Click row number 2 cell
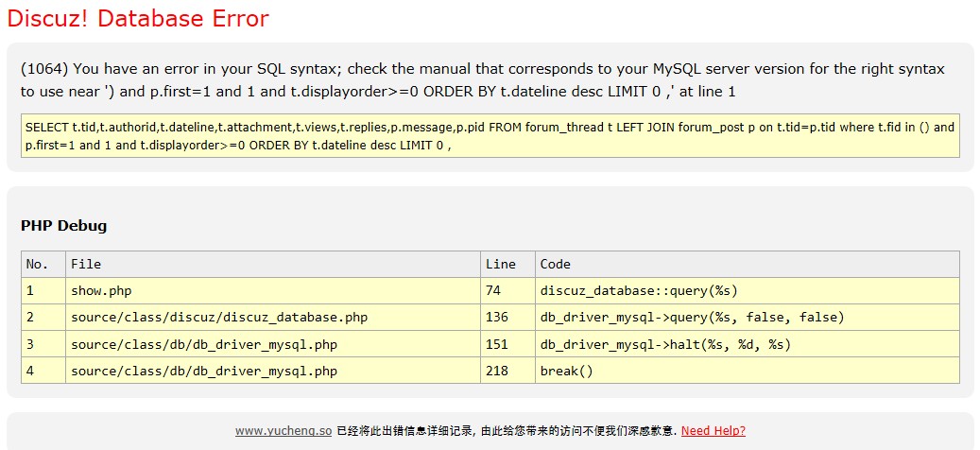 coord(43,318)
